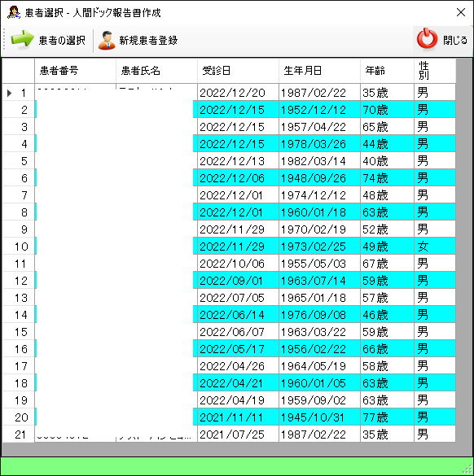Screen dimensions: 474x476
Task: Click visit date 2022/04/19
Action: pos(238,400)
